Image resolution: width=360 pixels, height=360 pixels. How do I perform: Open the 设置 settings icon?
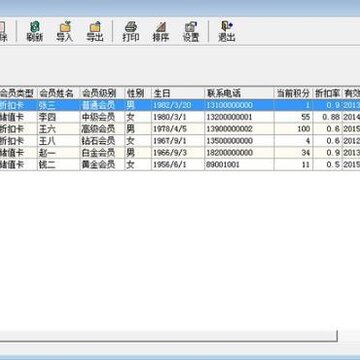(191, 32)
